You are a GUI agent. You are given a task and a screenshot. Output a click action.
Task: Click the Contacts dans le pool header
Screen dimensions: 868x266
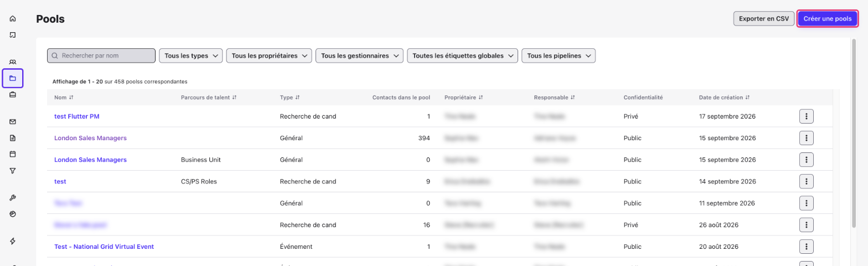pyautogui.click(x=401, y=98)
